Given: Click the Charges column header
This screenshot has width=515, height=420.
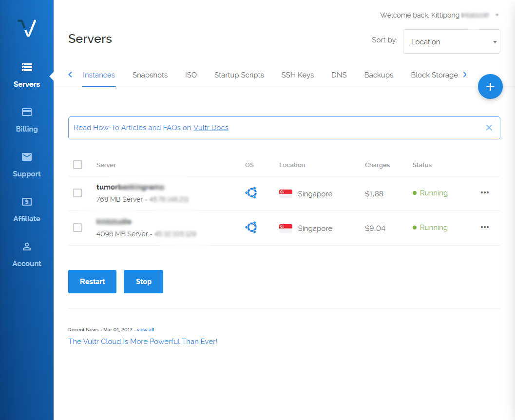Looking at the screenshot, I should (x=377, y=165).
